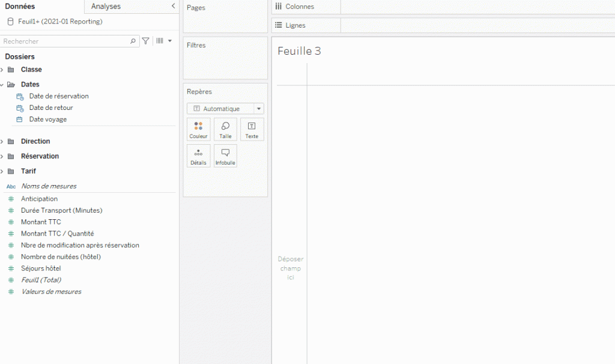Select the Montant TTC measure
The image size is (615, 364).
point(41,222)
